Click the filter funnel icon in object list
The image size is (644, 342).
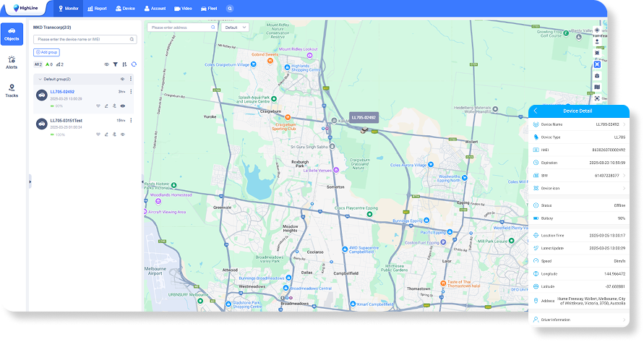coord(115,64)
